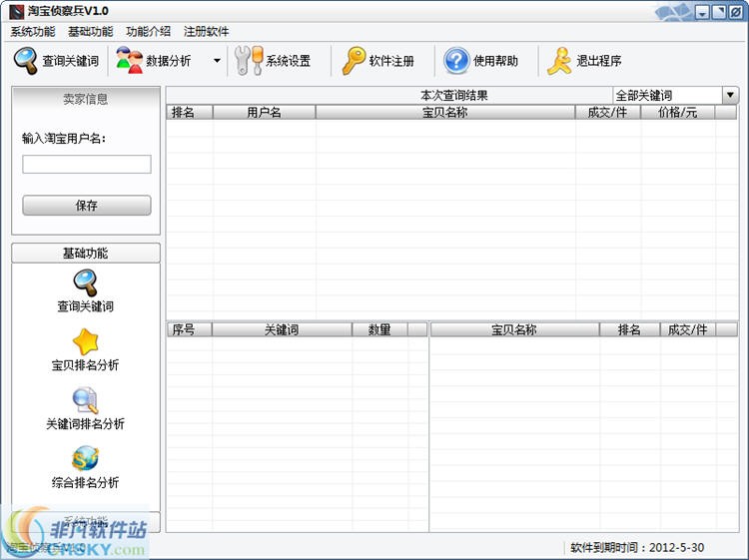
Task: Click 软件到期时间 2012-5-30 status text
Action: (637, 548)
